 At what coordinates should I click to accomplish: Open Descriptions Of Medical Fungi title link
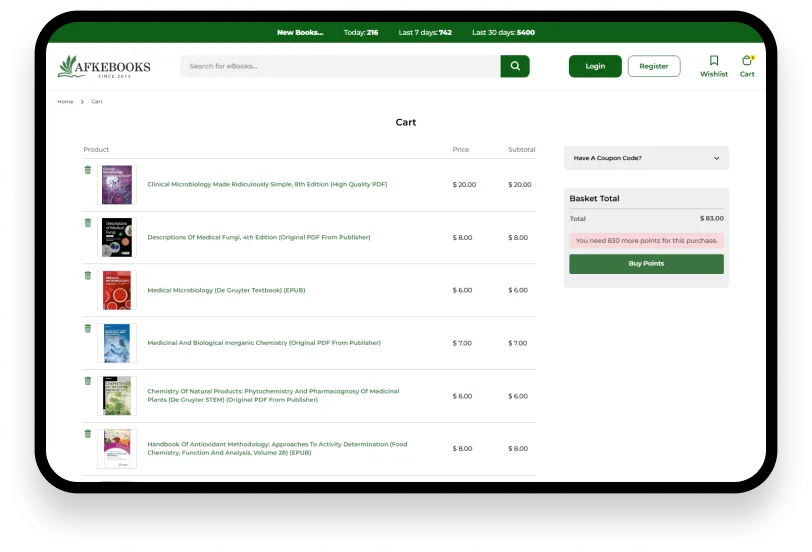point(259,237)
